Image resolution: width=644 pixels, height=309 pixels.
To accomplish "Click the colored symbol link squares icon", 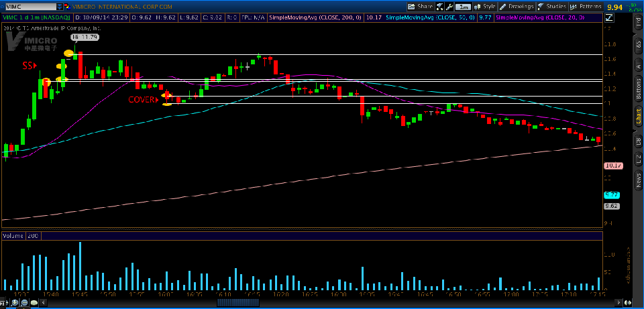I will (67, 7).
